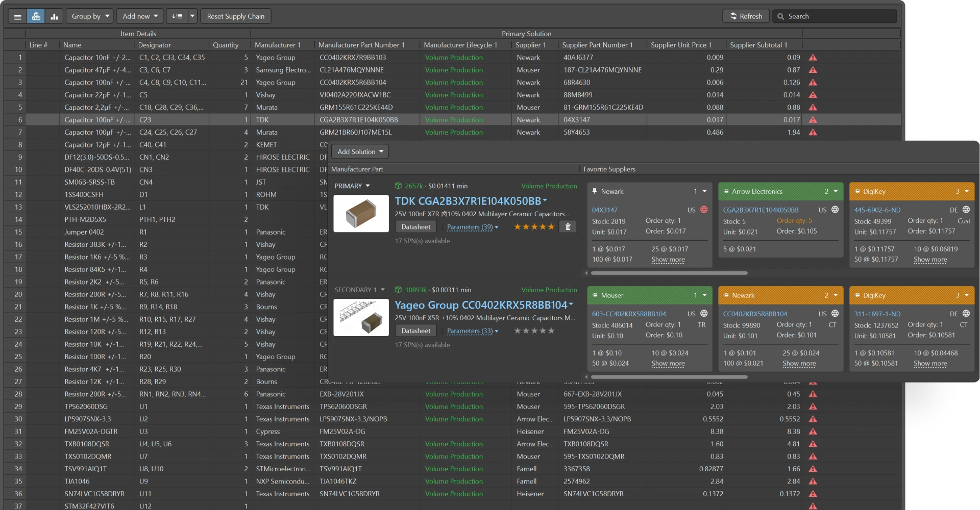Sort by the Manufacturer 1 column header

pyautogui.click(x=278, y=45)
